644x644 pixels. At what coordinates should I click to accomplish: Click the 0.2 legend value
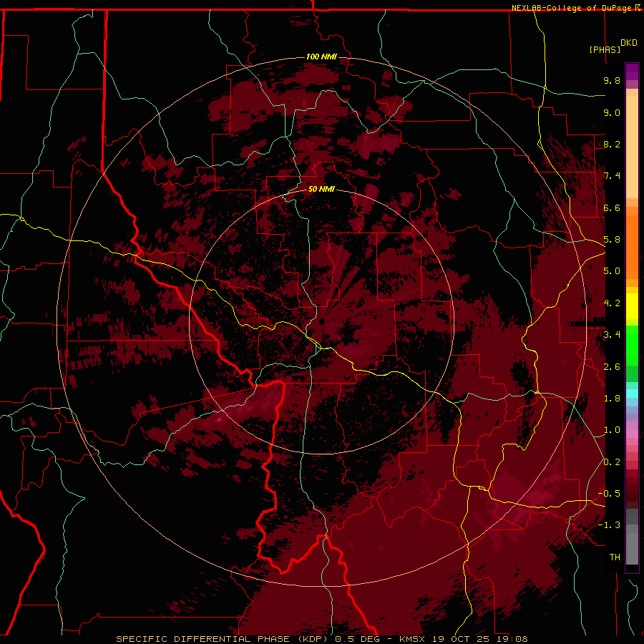click(x=612, y=462)
